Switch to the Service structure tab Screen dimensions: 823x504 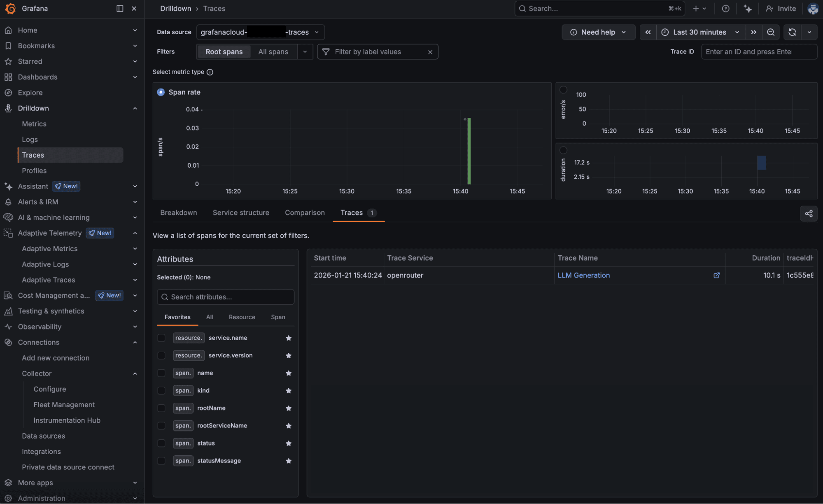[241, 213]
